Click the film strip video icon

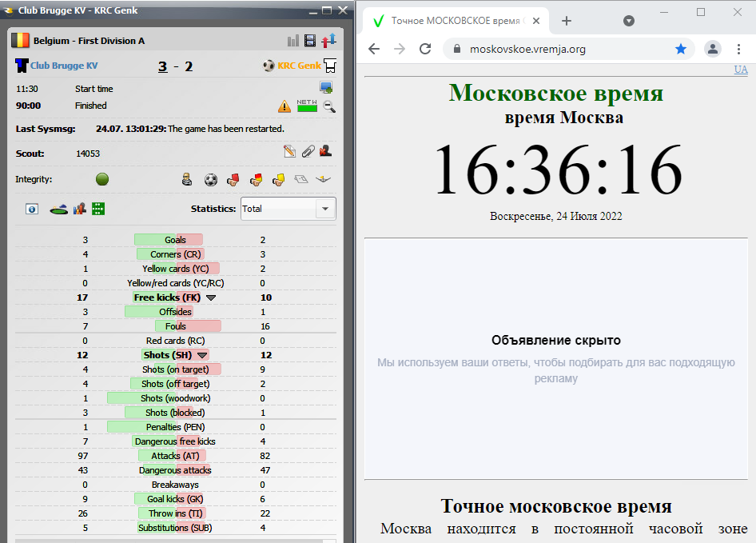(x=310, y=41)
